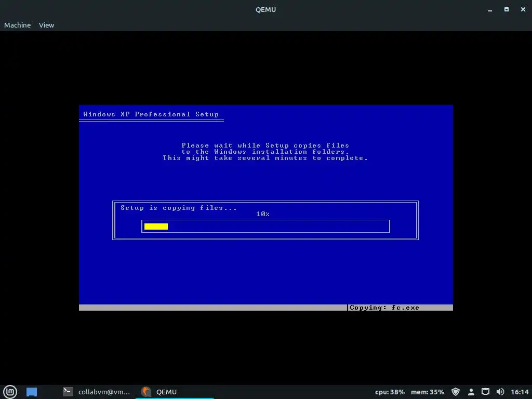532x399 pixels.
Task: Click 'Windows XP Professional Setup' heading
Action: tap(151, 114)
